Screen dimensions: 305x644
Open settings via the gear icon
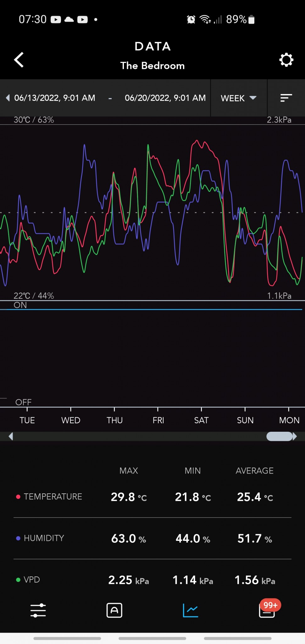click(x=286, y=60)
